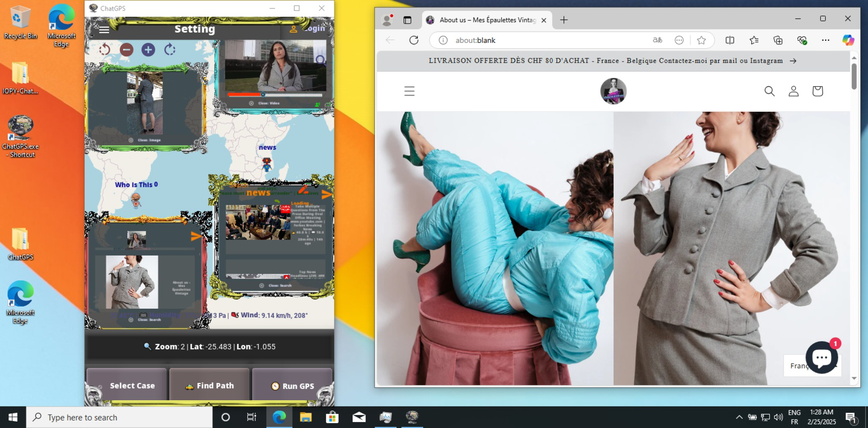Viewport: 868px width, 428px height.
Task: Open Edge Favorites list
Action: [754, 40]
